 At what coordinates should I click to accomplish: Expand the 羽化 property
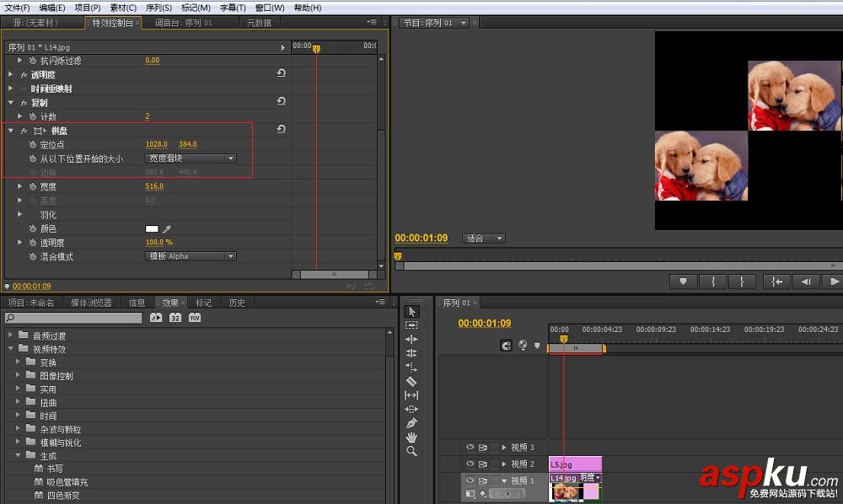[x=20, y=214]
